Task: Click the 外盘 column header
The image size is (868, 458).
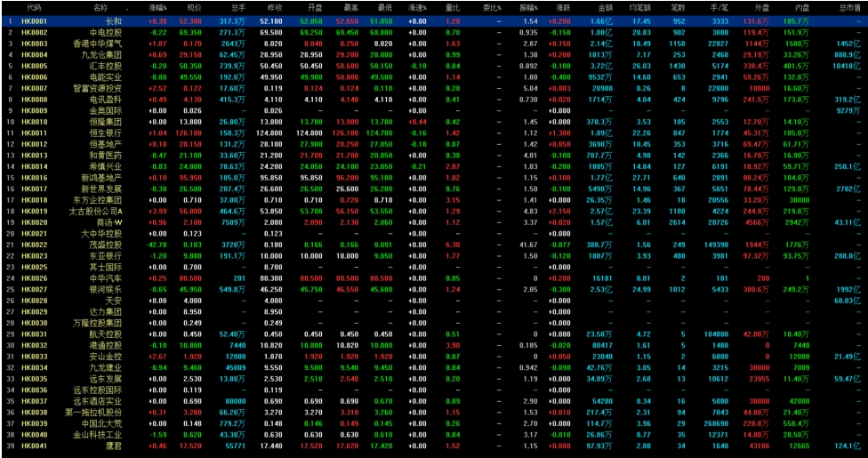Action: (761, 8)
